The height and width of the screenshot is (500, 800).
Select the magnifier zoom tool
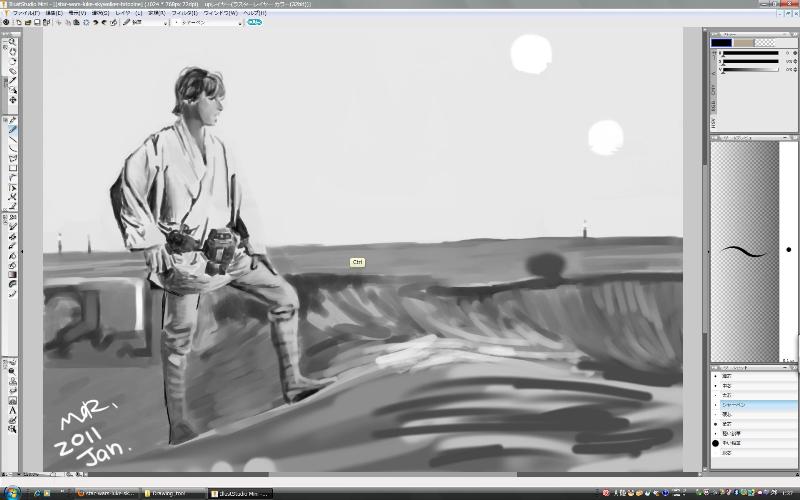[12, 42]
